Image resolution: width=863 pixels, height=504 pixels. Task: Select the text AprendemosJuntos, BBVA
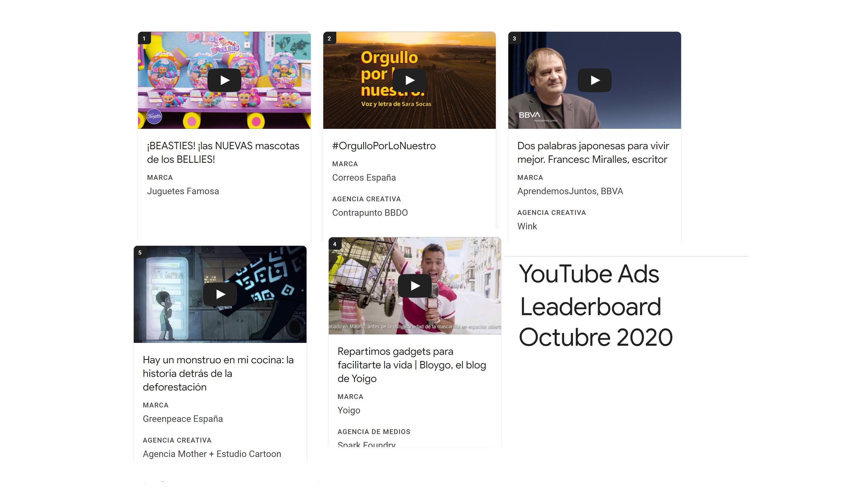click(570, 191)
